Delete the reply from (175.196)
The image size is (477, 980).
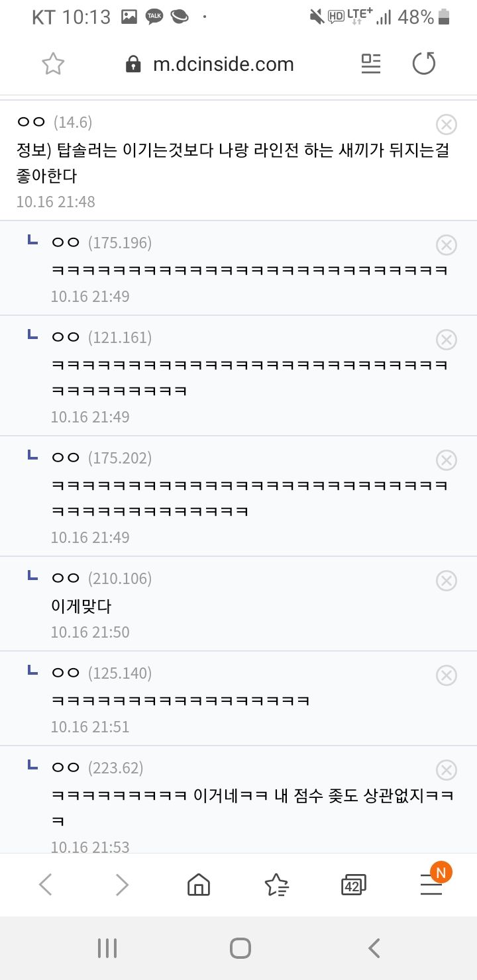click(x=447, y=245)
